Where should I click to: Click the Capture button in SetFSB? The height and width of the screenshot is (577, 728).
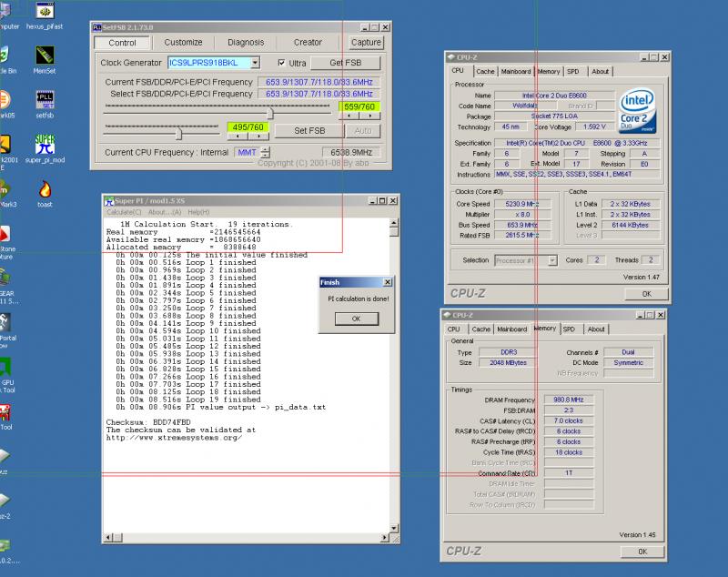(x=366, y=42)
